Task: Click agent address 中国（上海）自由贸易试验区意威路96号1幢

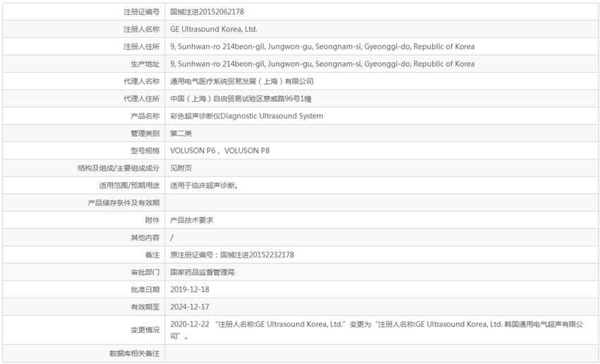Action: 241,99
